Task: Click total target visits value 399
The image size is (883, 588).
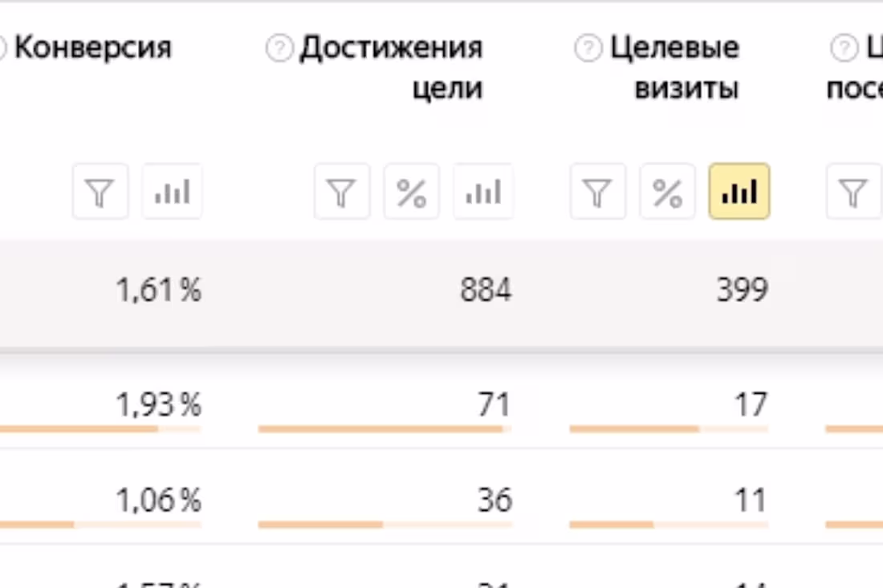Action: coord(742,290)
